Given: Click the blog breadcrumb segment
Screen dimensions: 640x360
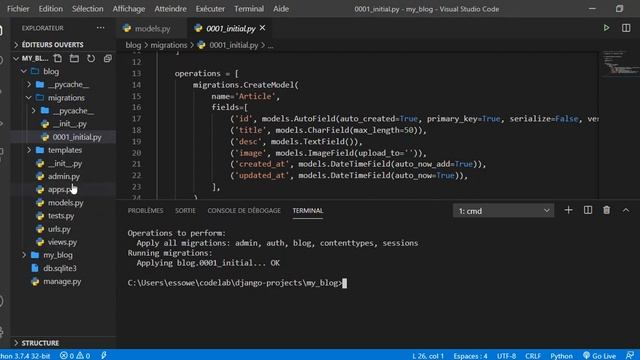Looking at the screenshot, I should 133,45.
